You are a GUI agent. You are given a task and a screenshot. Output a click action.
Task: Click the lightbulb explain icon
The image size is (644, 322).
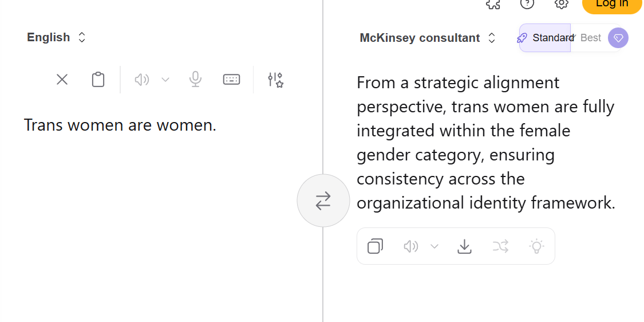(x=536, y=246)
